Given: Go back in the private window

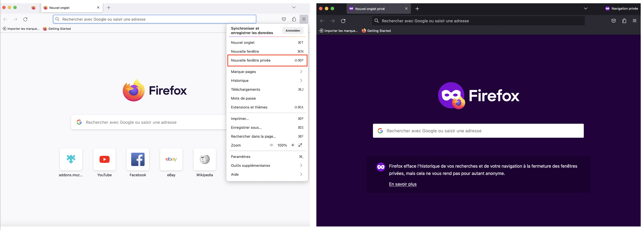Looking at the screenshot, I should point(322,21).
